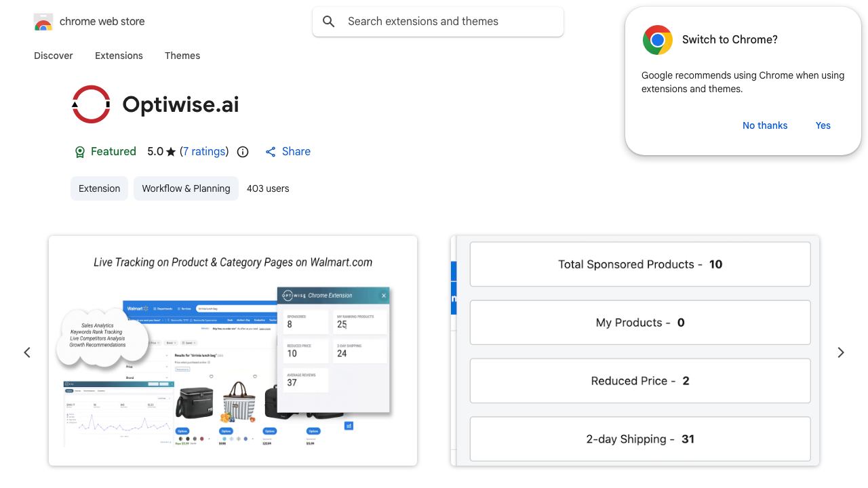Select the Workflow & Planning chip
Viewport: 868px width, 488px height.
pyautogui.click(x=186, y=188)
